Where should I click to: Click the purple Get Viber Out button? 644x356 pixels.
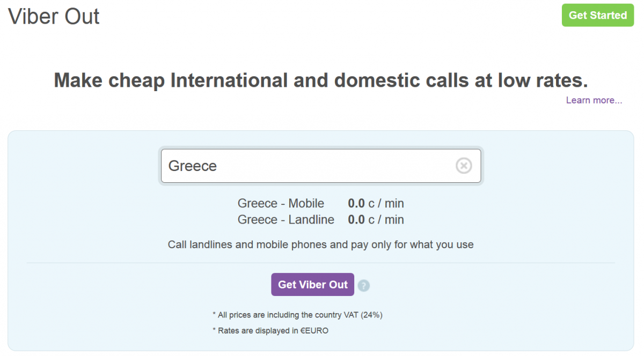pos(313,285)
